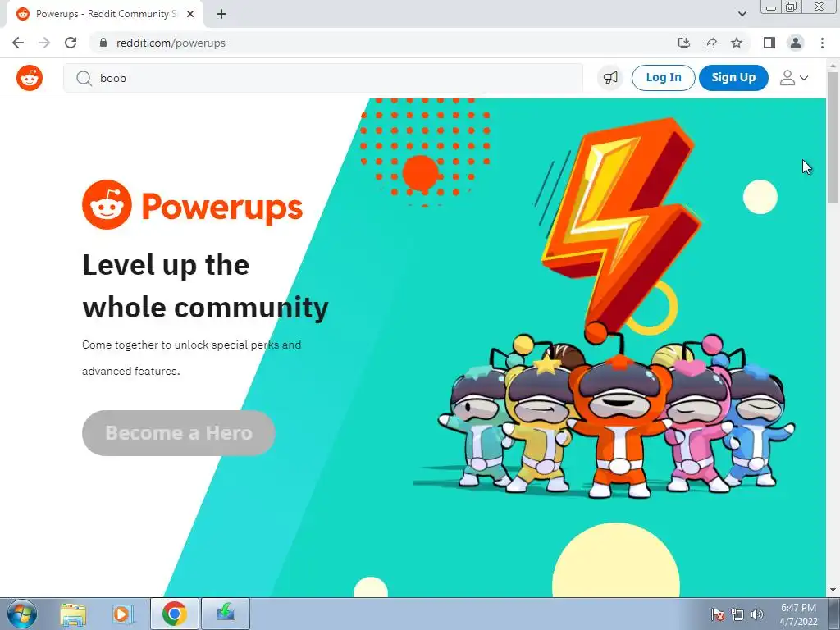The height and width of the screenshot is (630, 840).
Task: Click the scrollbar down arrow
Action: tap(833, 590)
